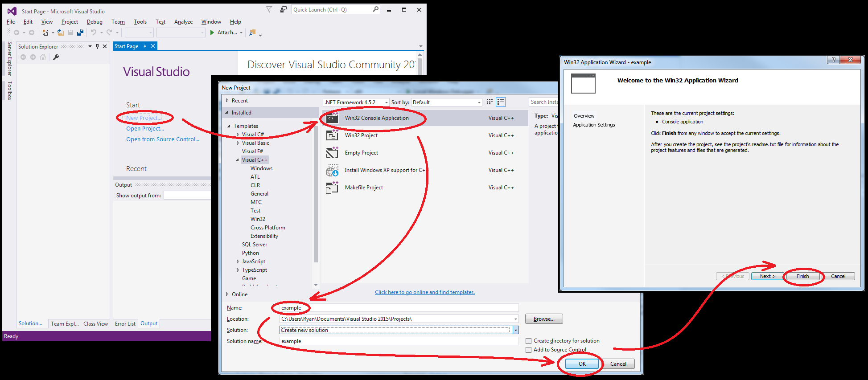Click Next > in the Win32 Application Wizard
The image size is (868, 380).
[768, 276]
